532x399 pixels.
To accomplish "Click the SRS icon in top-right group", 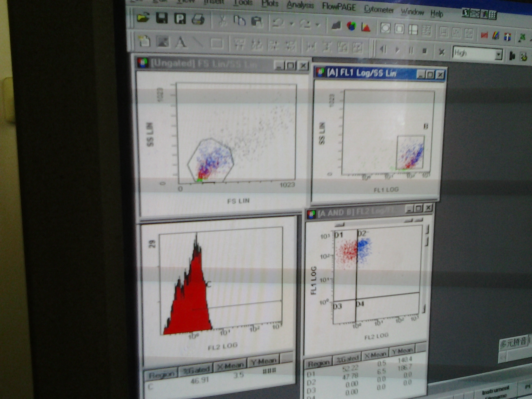I will (x=475, y=13).
